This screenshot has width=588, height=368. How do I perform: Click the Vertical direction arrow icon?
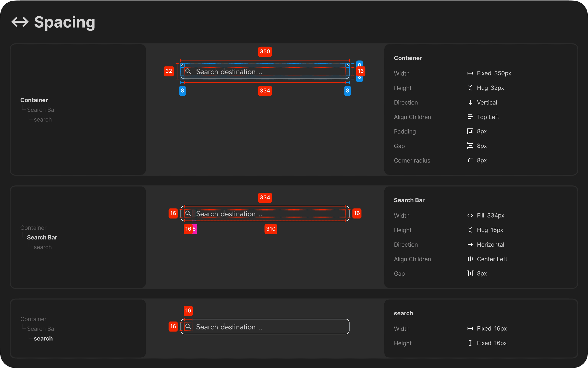(x=470, y=102)
